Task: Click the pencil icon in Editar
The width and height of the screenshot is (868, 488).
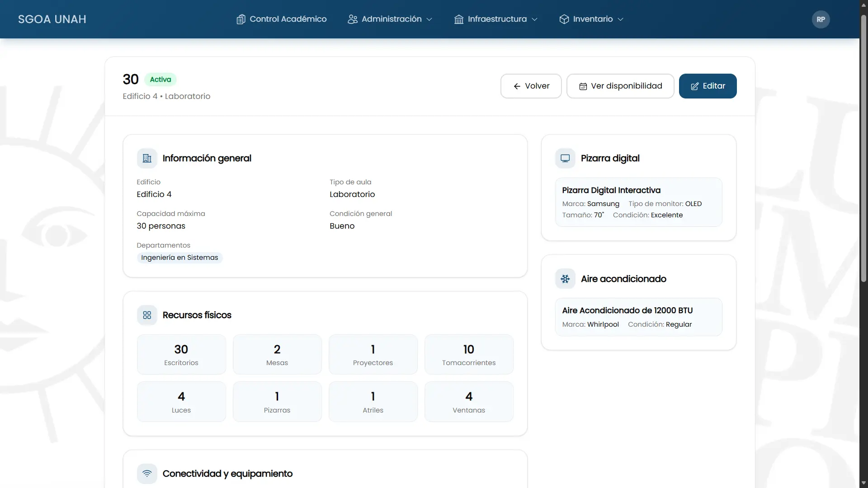Action: coord(695,86)
